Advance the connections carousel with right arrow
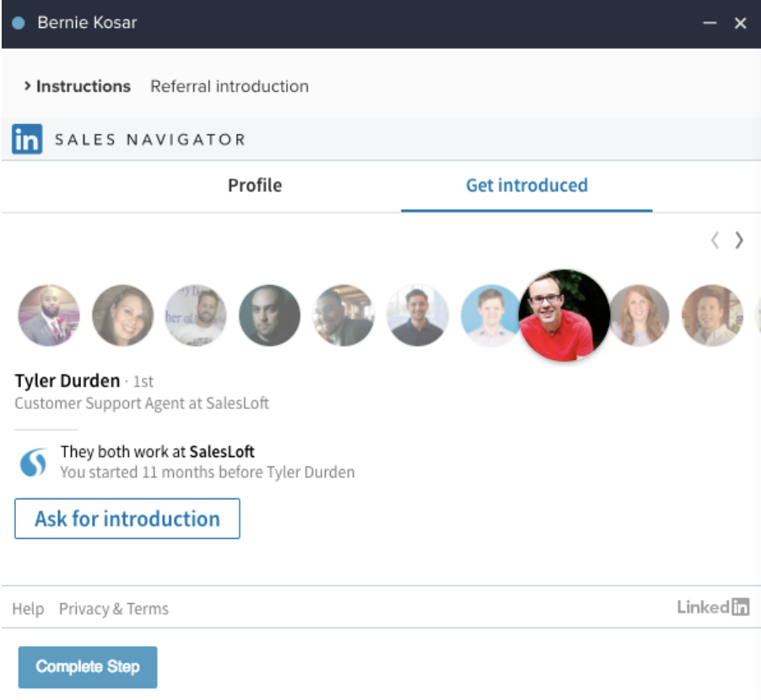The width and height of the screenshot is (761, 700). coord(739,240)
